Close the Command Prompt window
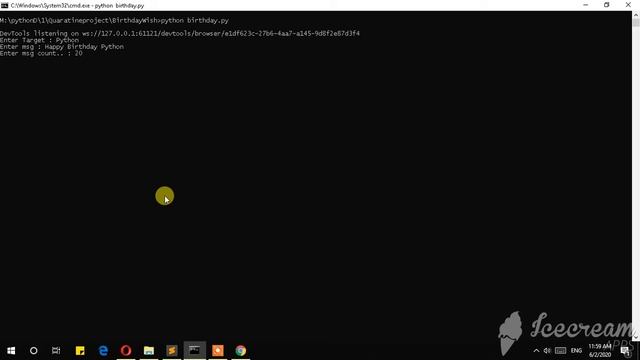This screenshot has width=640, height=360. pyautogui.click(x=628, y=5)
